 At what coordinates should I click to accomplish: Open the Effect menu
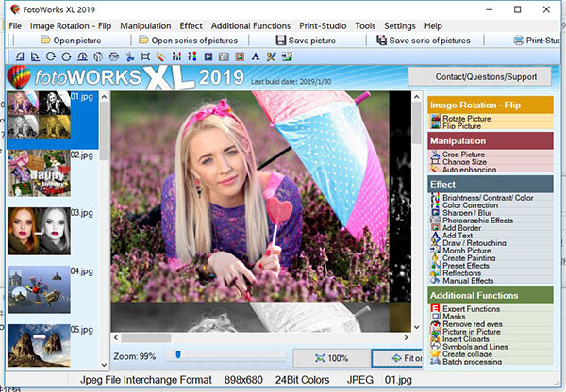[x=191, y=25]
